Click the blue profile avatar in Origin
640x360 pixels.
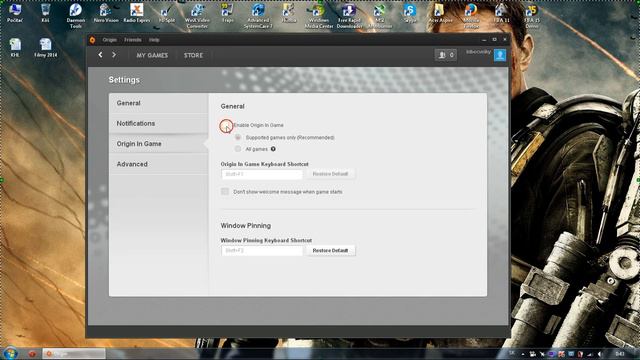click(500, 55)
